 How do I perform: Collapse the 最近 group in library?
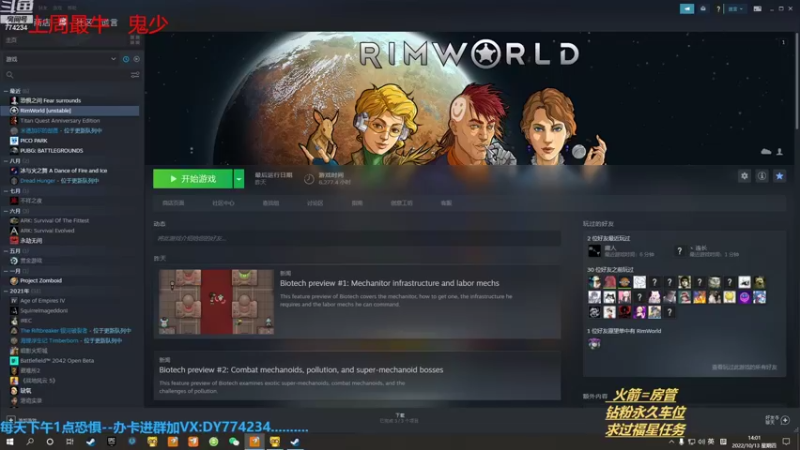tap(6, 91)
